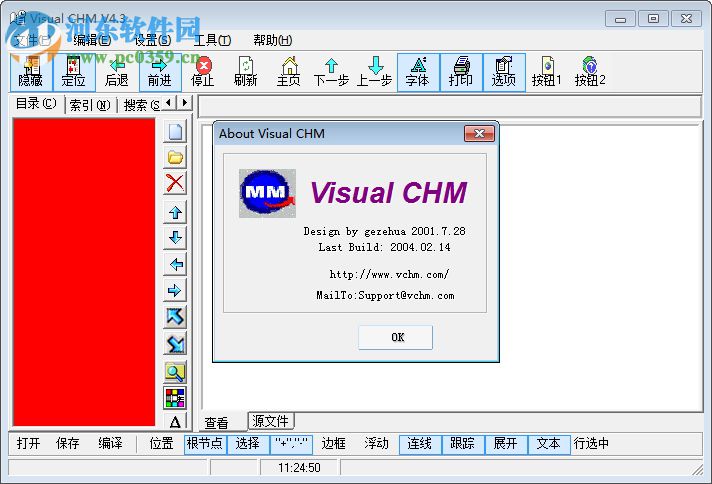Toggle the 跟踪 (Track) option
Screen dimensions: 712x484
[x=463, y=444]
